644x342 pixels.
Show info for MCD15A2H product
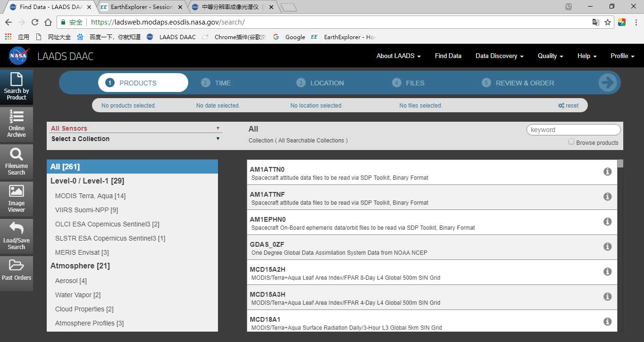point(608,272)
